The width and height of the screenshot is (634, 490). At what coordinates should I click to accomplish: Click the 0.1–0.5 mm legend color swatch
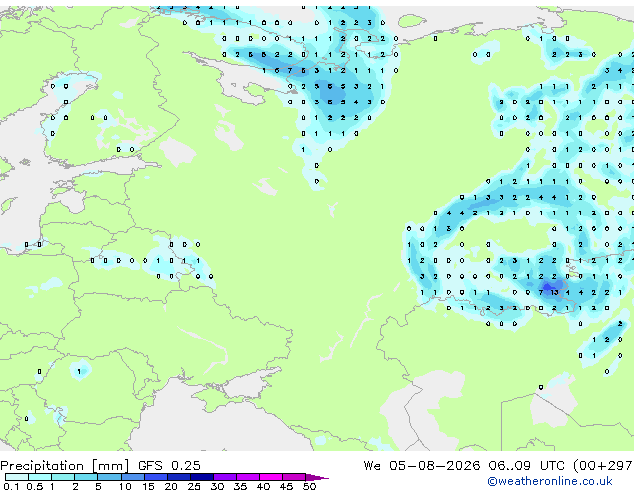click(17, 477)
